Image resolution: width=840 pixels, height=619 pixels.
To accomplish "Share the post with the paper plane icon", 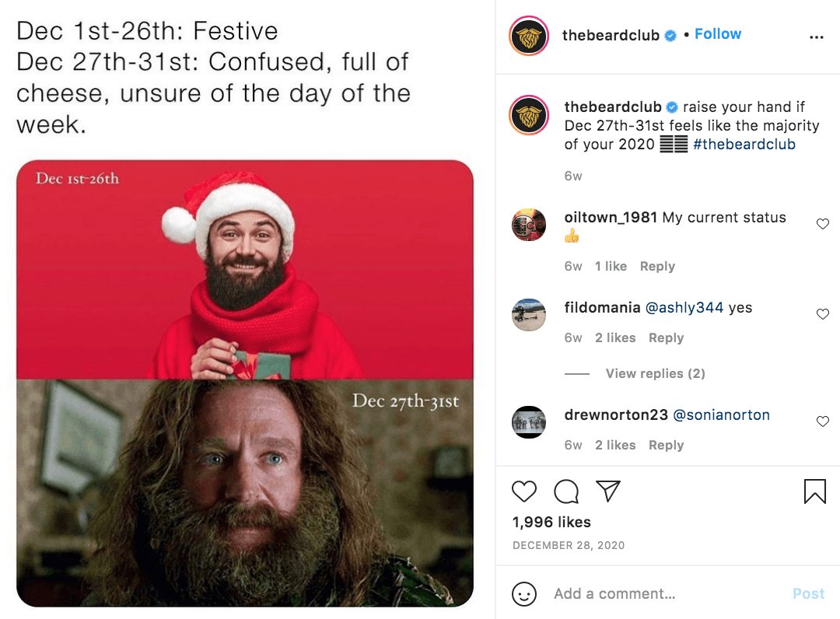I will click(x=608, y=491).
